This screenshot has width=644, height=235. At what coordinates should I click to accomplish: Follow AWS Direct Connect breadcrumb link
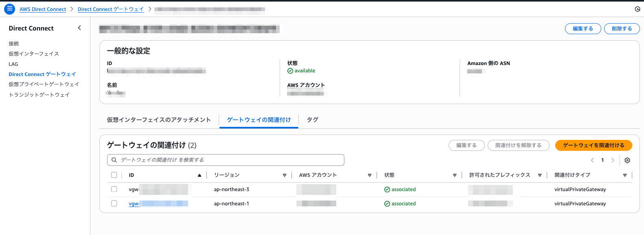[43, 9]
